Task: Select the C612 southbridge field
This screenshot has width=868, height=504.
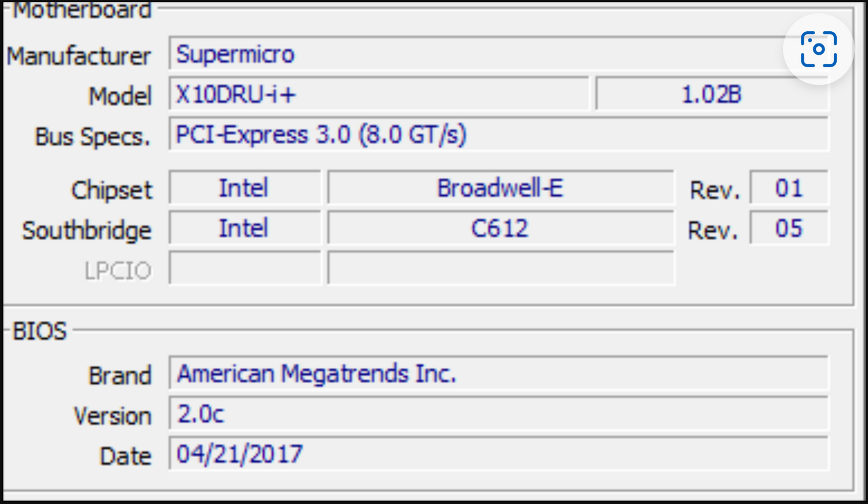Action: pyautogui.click(x=500, y=229)
